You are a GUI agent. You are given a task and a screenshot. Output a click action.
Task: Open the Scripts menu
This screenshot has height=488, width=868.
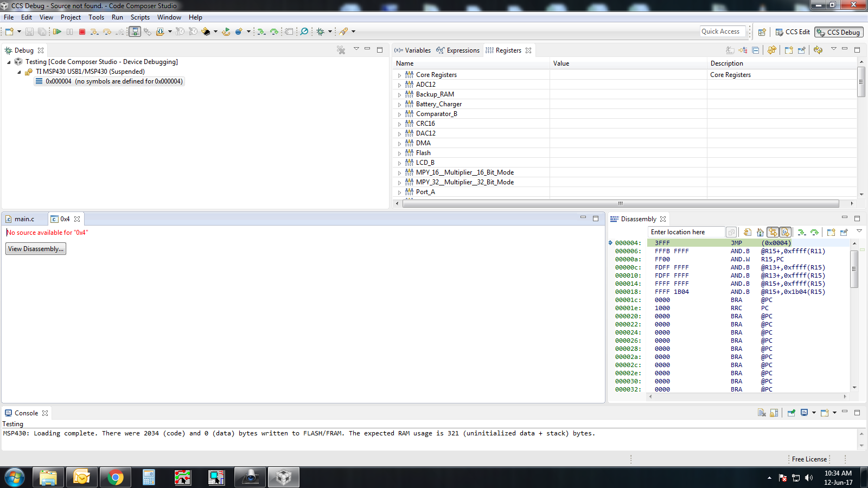pos(140,17)
